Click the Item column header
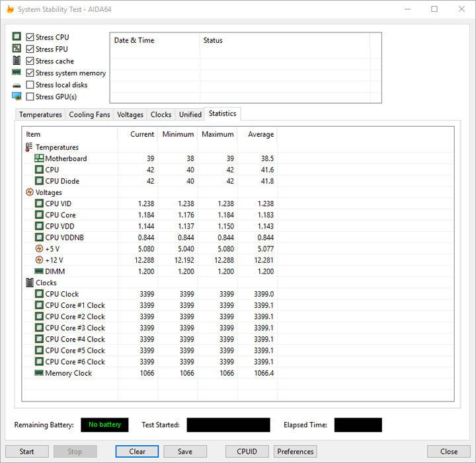 pyautogui.click(x=70, y=134)
